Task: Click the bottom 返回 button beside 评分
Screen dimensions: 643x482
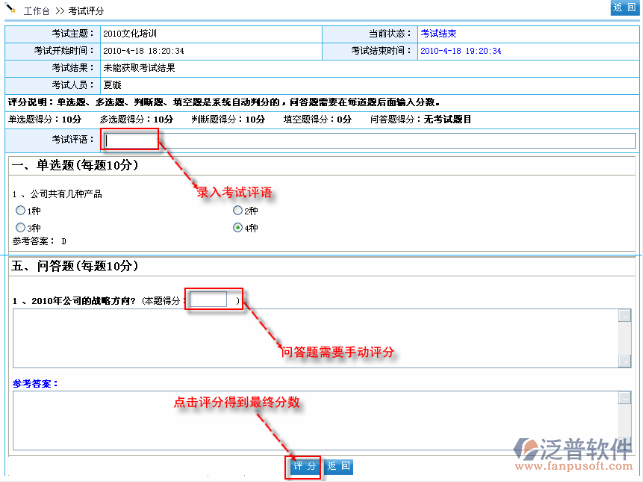Action: pos(338,466)
